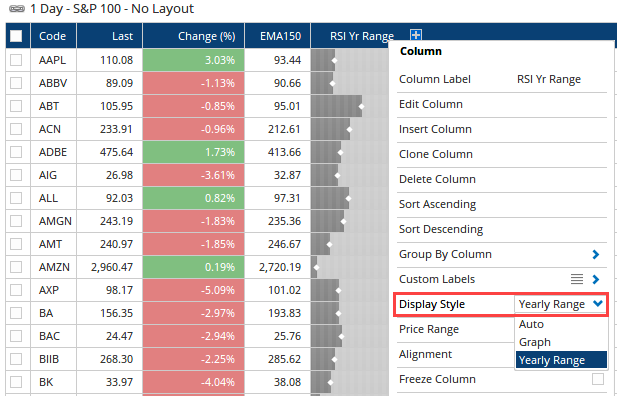Click the plus icon next to RSI Yr Range
This screenshot has width=617, height=396.
coord(416,35)
